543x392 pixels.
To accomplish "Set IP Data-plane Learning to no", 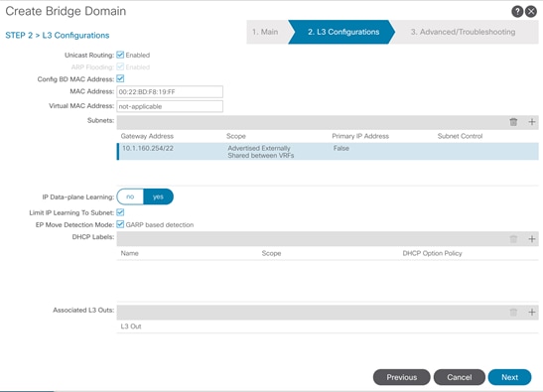I will (130, 196).
